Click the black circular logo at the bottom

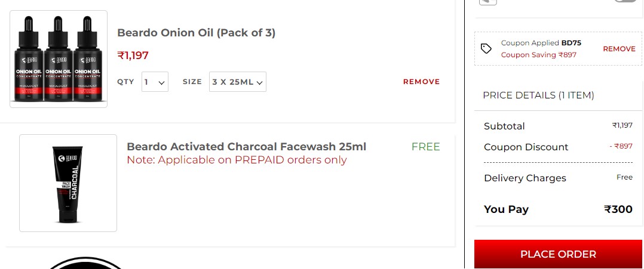pos(87,263)
